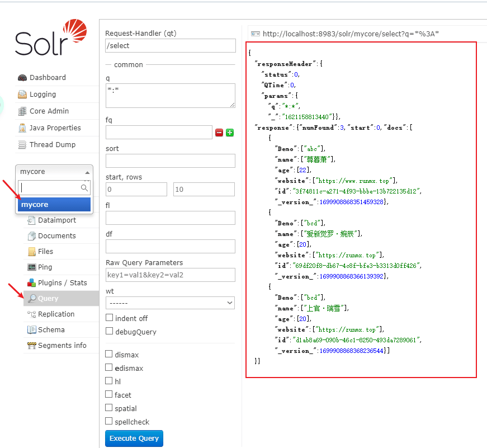Click the rows field showing 10
Screen dimensions: 487x448
204,190
